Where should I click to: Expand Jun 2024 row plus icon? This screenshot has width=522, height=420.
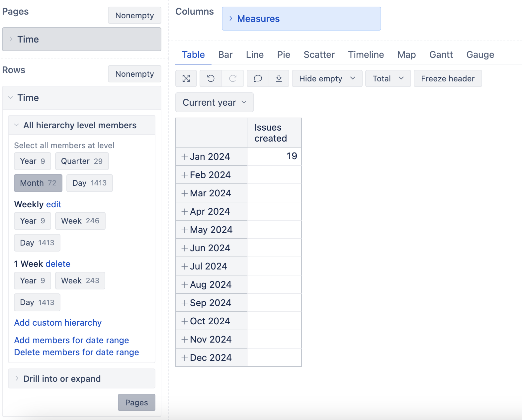pyautogui.click(x=185, y=248)
